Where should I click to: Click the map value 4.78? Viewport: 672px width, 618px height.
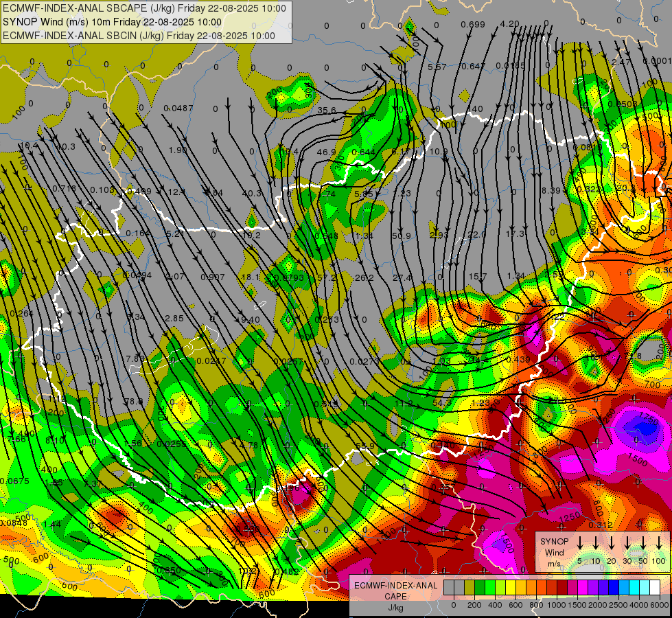point(248,445)
